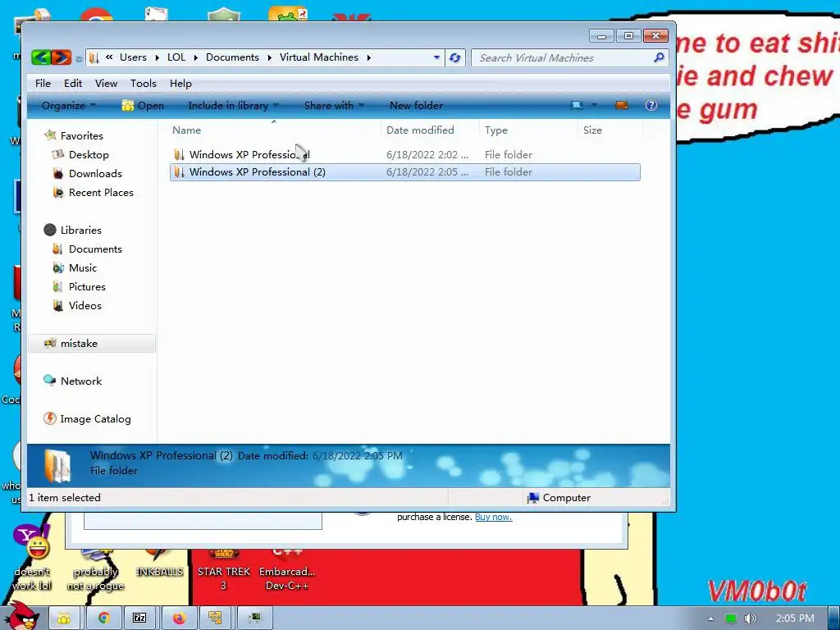Click the large folder icon in details pane
Screen dimensions: 840x630
[57, 466]
